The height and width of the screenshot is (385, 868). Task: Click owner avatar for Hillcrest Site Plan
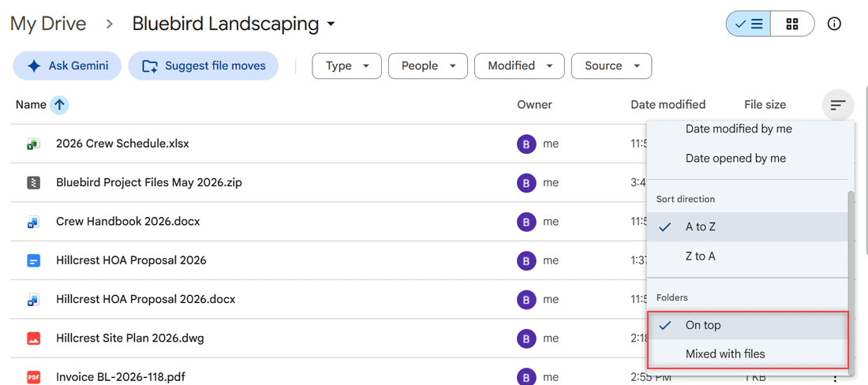[x=526, y=338]
